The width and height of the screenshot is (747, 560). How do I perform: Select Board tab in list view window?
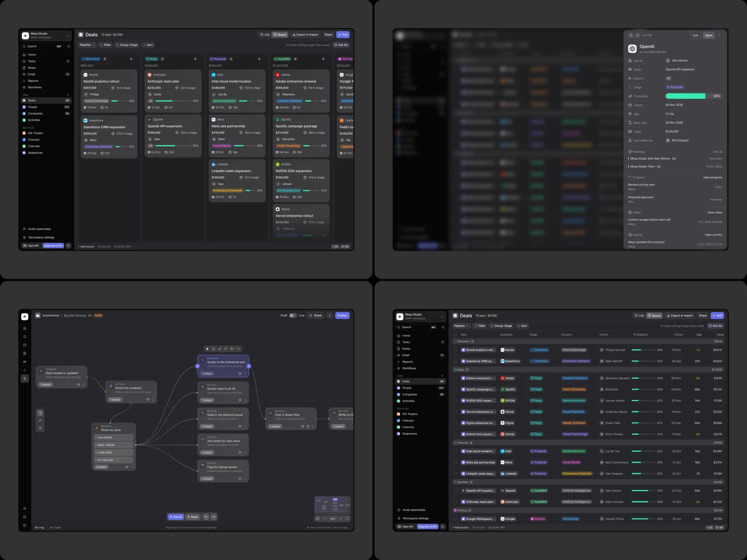click(x=654, y=316)
